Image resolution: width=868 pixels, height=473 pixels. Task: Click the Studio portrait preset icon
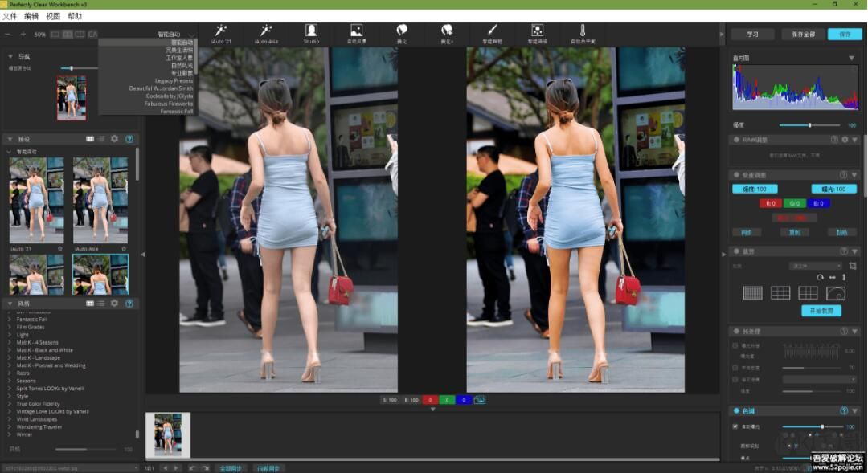pos(311,31)
